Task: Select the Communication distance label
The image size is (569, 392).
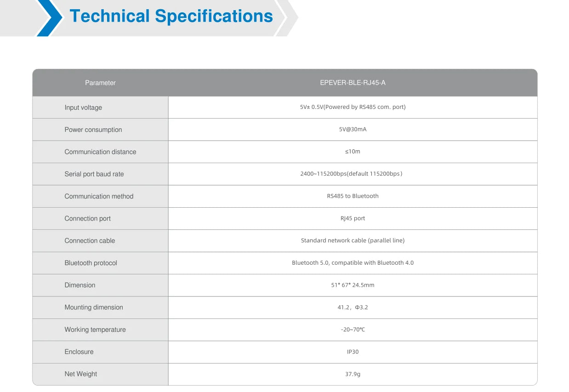Action: [x=100, y=152]
